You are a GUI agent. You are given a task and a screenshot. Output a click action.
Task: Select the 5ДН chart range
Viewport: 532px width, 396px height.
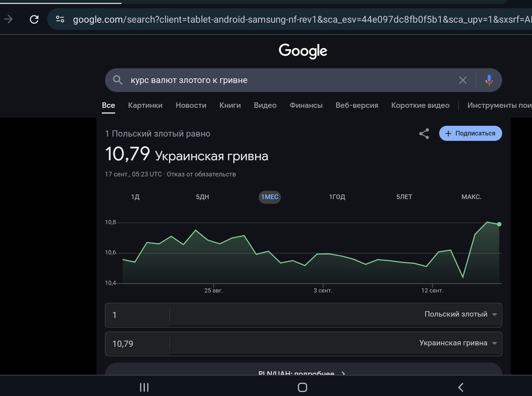click(x=203, y=197)
